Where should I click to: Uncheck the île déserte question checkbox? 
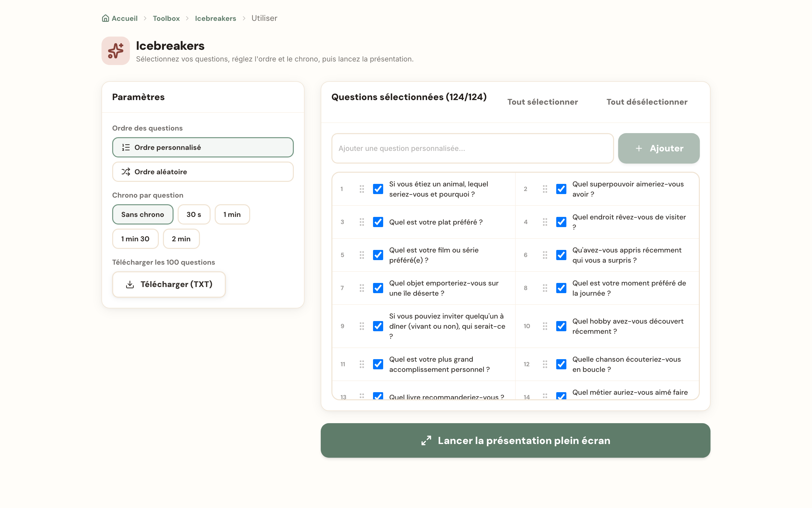pyautogui.click(x=378, y=288)
